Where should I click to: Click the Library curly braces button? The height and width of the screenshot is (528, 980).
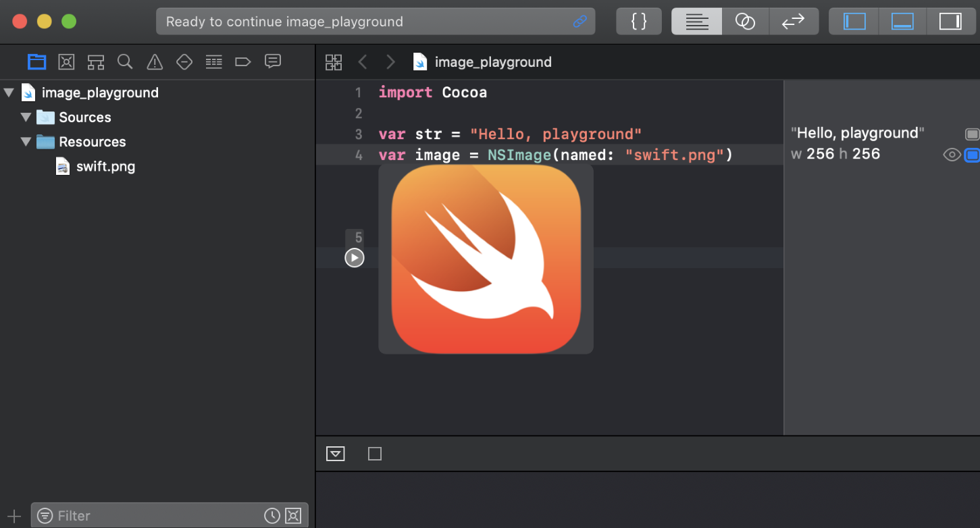(x=639, y=22)
